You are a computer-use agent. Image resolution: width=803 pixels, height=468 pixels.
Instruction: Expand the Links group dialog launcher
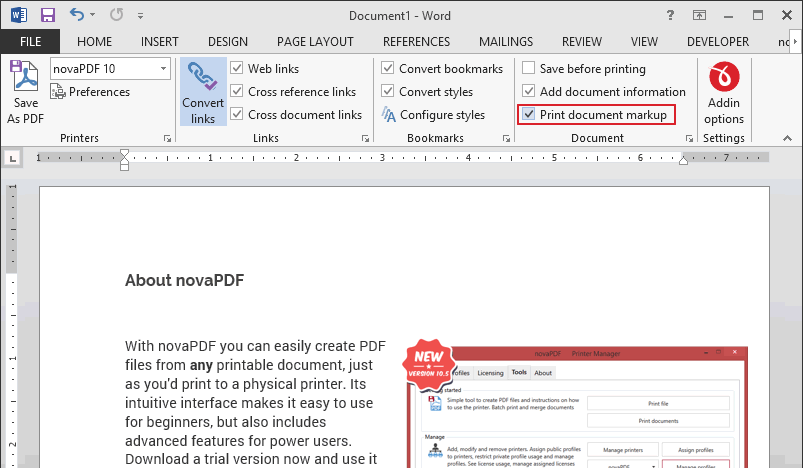pyautogui.click(x=365, y=139)
